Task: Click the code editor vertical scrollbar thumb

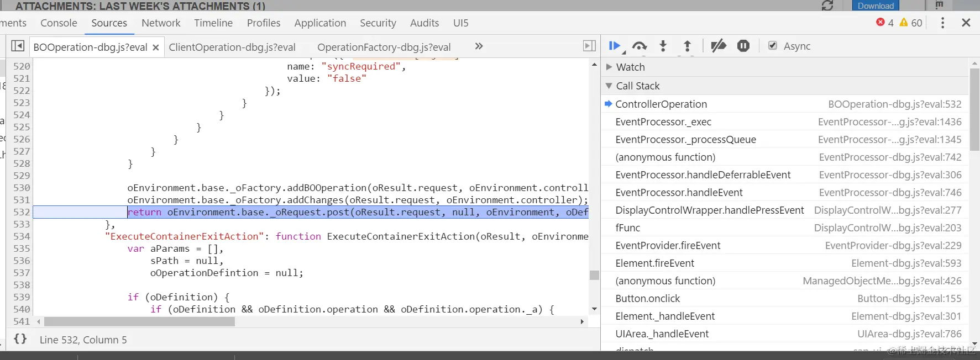Action: tap(594, 275)
